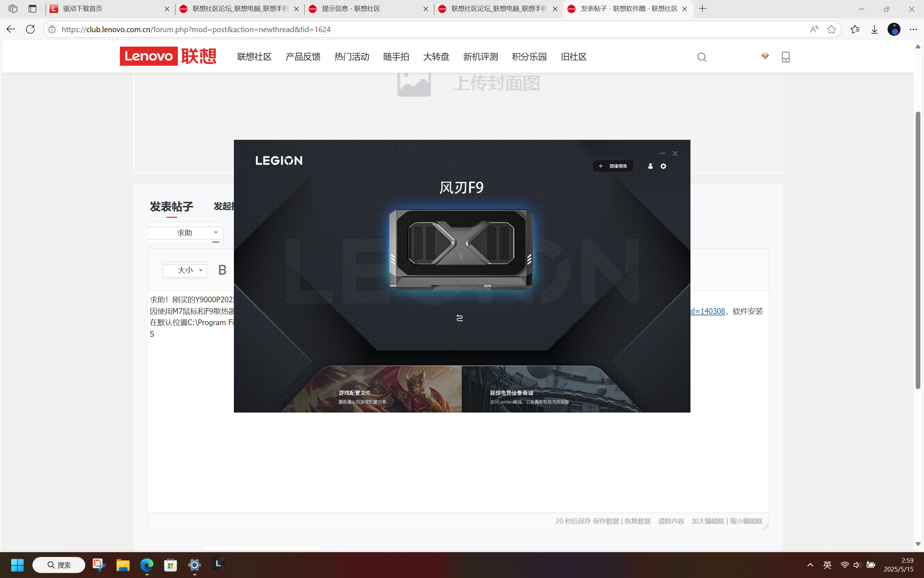
Task: Click the LEGION logo in app header
Action: [279, 160]
